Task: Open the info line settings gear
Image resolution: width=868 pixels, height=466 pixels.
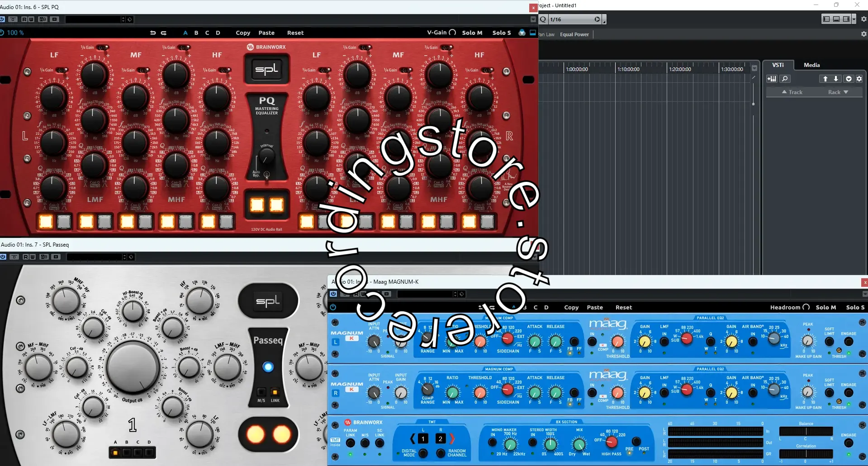Action: pos(863,34)
